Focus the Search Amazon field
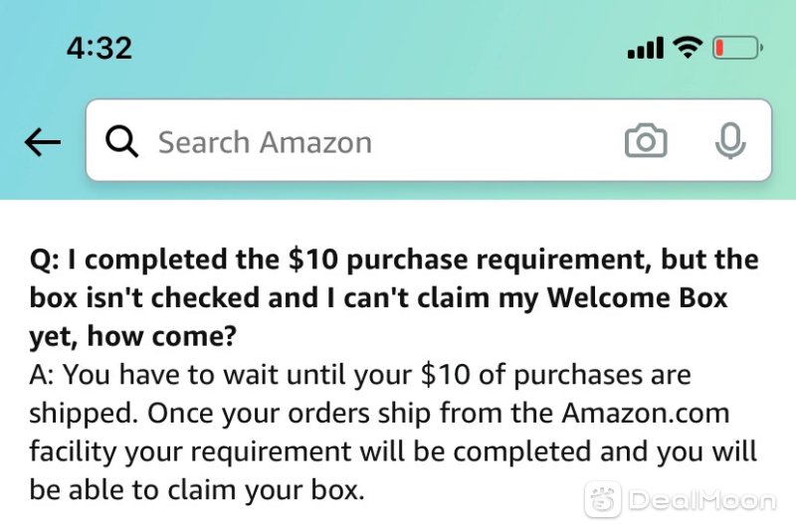The image size is (796, 532). pos(429,140)
